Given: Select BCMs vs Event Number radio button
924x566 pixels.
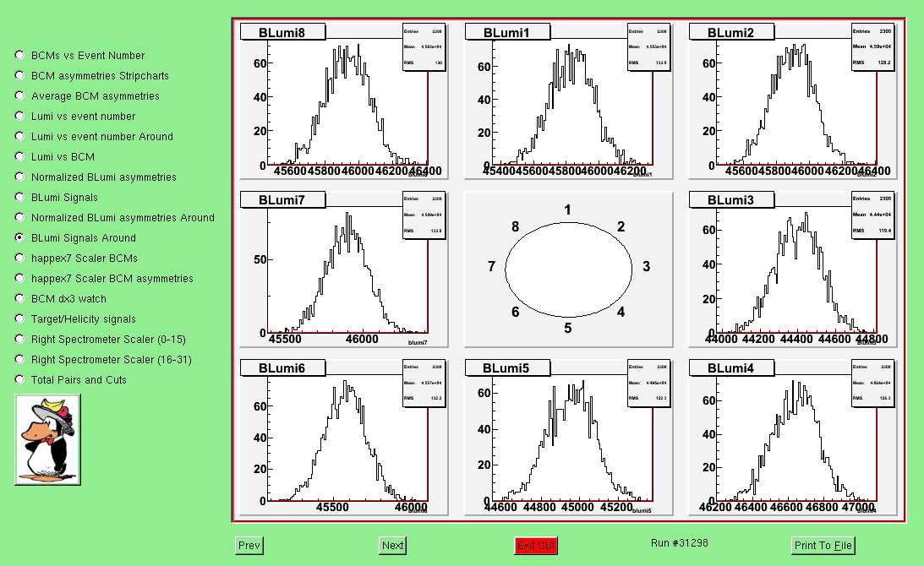Looking at the screenshot, I should 19,55.
